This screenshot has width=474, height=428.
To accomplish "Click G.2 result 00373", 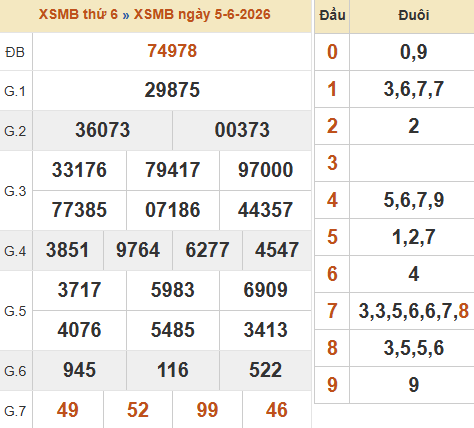I will tap(242, 130).
